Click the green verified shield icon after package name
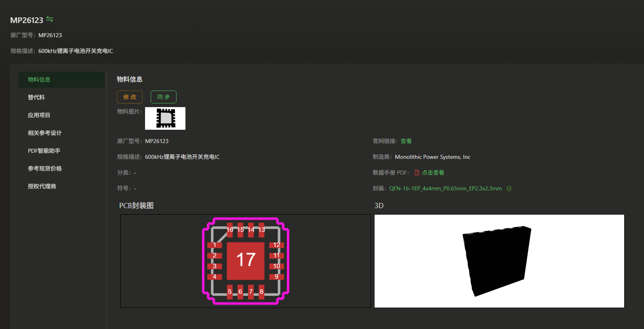The height and width of the screenshot is (329, 644). tap(509, 188)
